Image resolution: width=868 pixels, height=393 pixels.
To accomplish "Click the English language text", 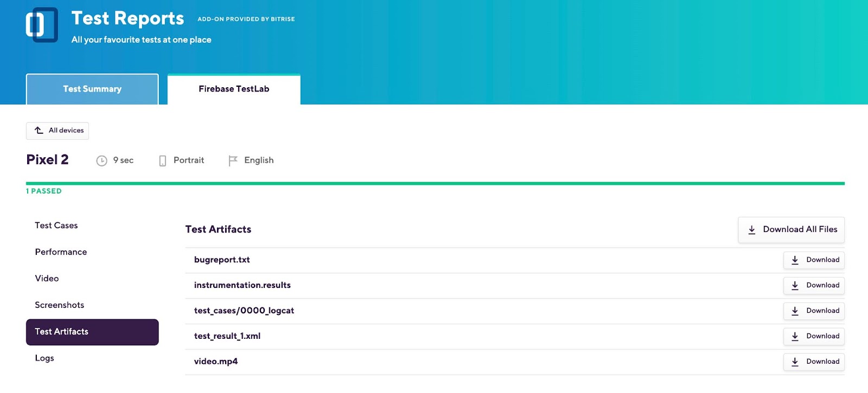I will coord(259,160).
